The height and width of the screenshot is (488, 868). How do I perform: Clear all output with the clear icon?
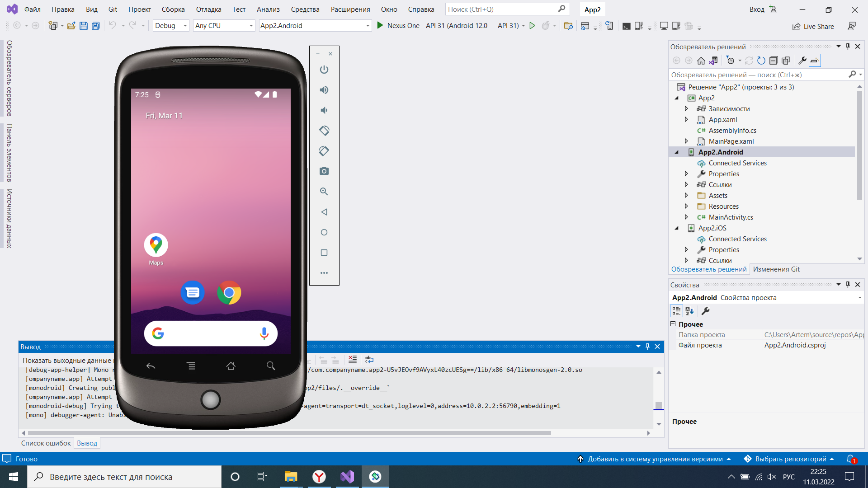[x=353, y=359]
